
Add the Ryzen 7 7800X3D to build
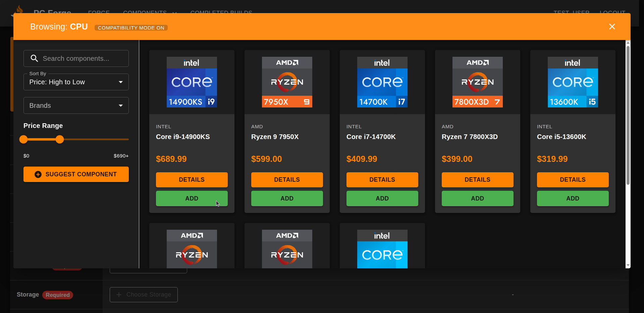(477, 198)
